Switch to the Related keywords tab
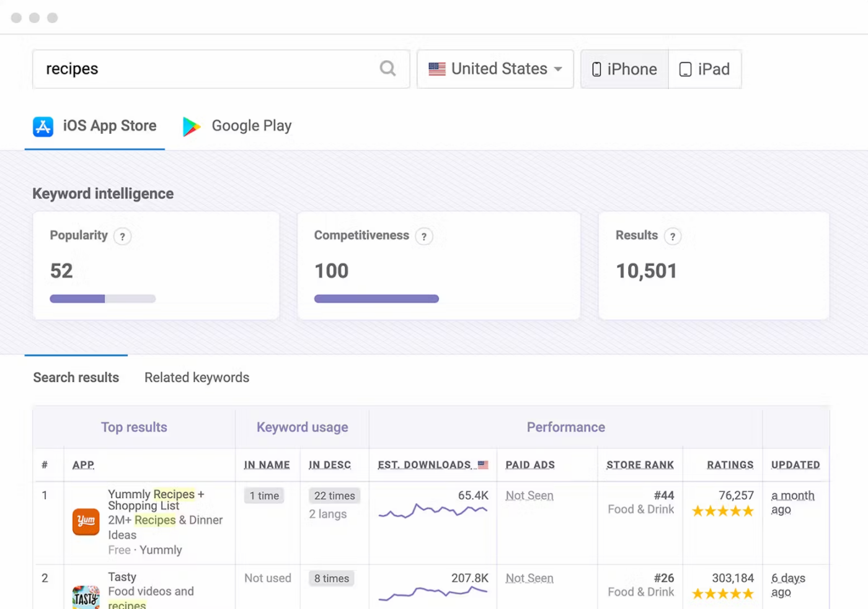The image size is (868, 609). click(196, 377)
